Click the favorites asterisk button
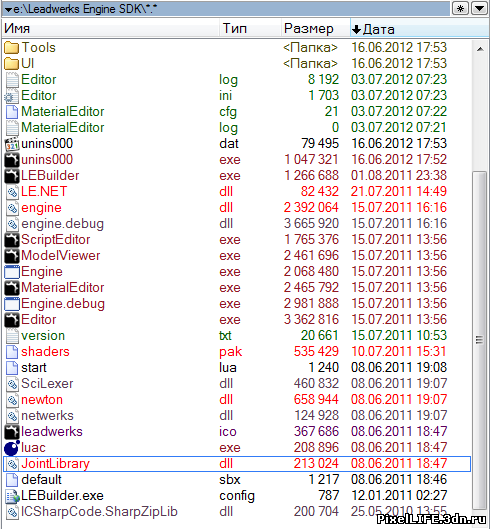The height and width of the screenshot is (529, 491). point(460,8)
